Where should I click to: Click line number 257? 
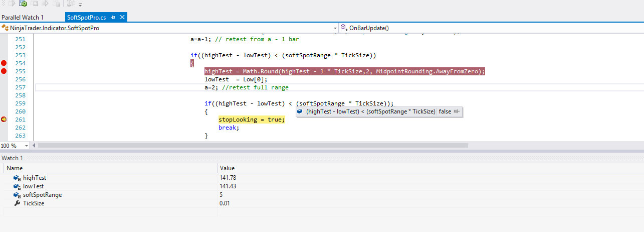click(x=20, y=87)
